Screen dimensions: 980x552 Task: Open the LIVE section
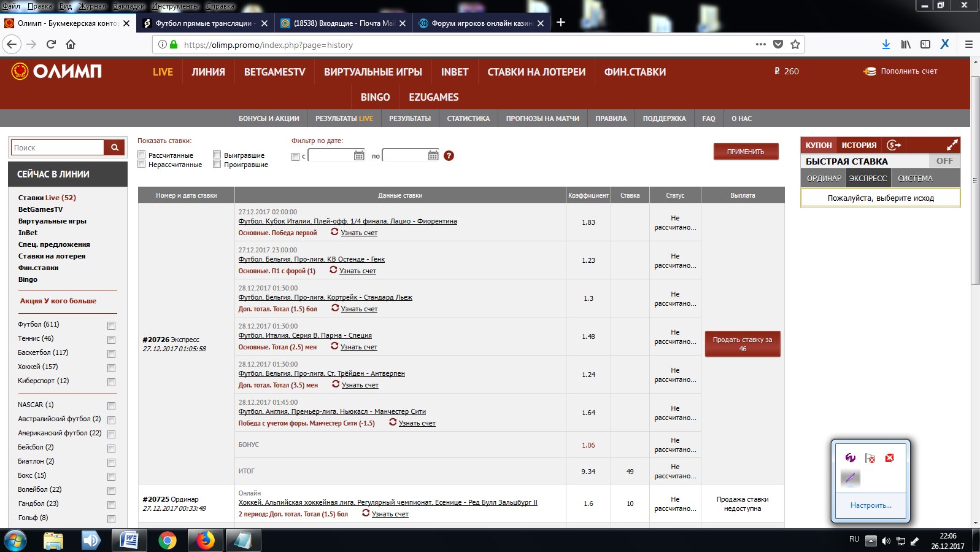point(163,72)
